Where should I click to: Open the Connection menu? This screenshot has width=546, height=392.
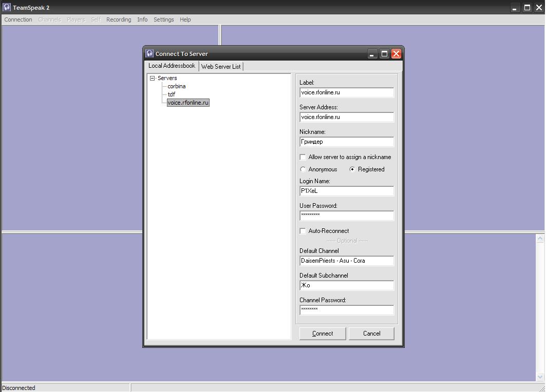point(18,19)
